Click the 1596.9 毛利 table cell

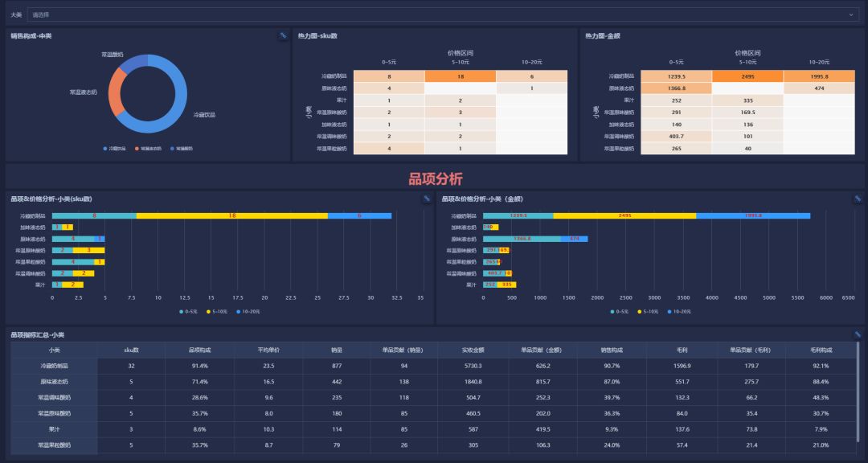pos(682,366)
